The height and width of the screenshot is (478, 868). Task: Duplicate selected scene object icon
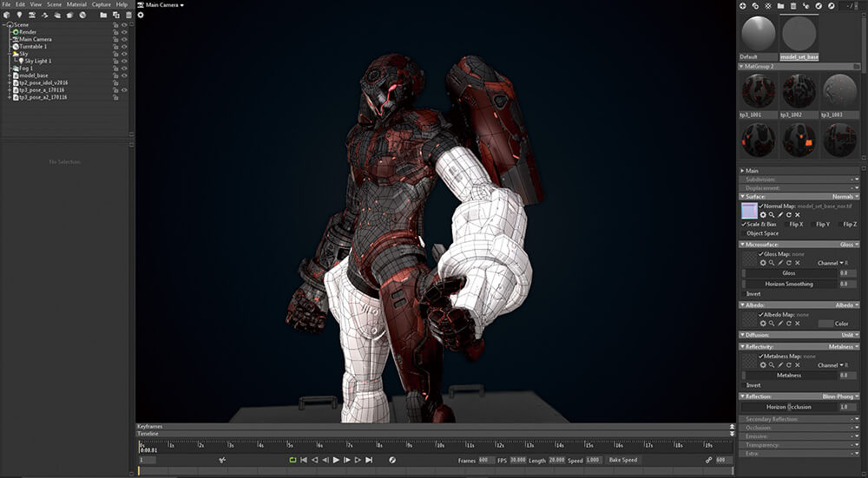click(116, 15)
